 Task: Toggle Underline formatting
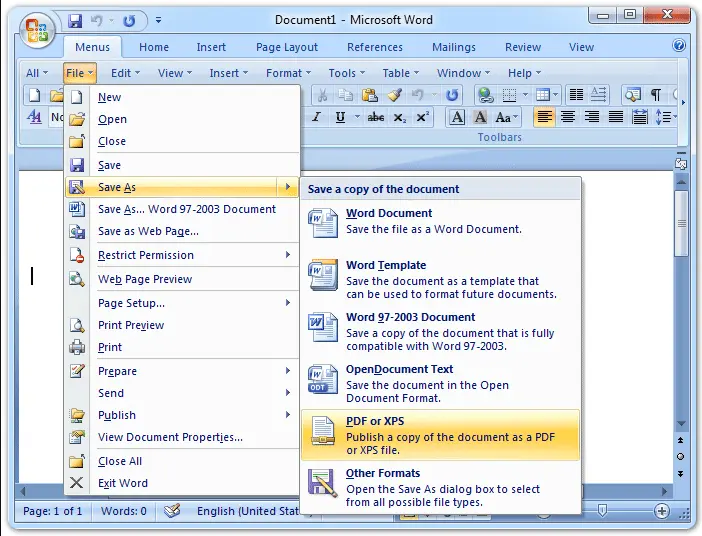(340, 117)
